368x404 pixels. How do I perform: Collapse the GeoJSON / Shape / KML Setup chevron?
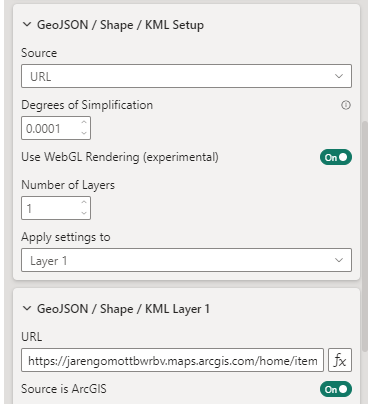tap(27, 24)
